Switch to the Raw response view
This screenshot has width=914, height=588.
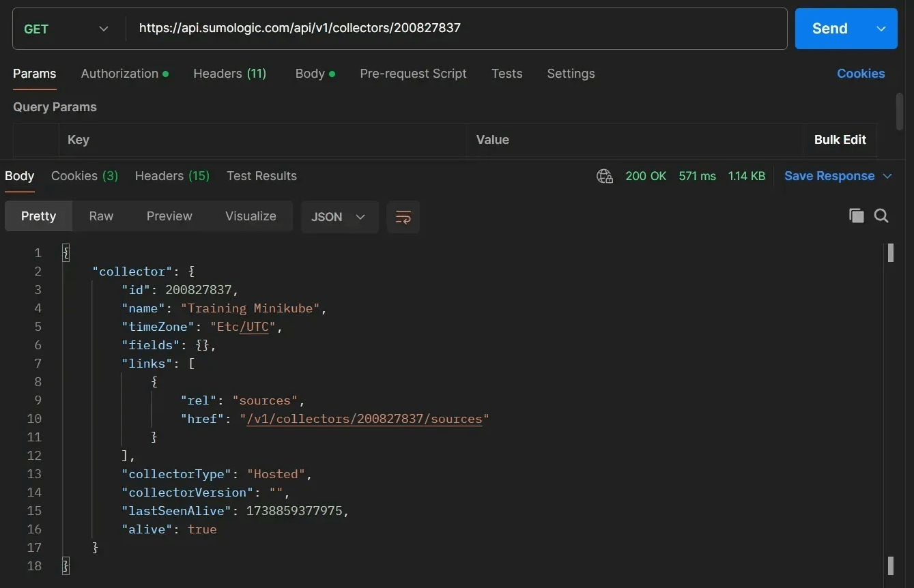tap(101, 216)
